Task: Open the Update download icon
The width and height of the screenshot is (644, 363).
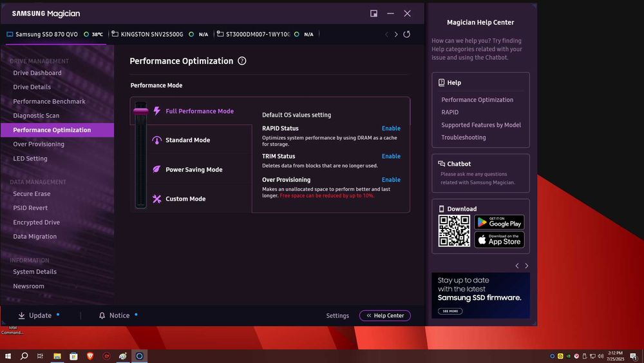Action: pos(22,316)
